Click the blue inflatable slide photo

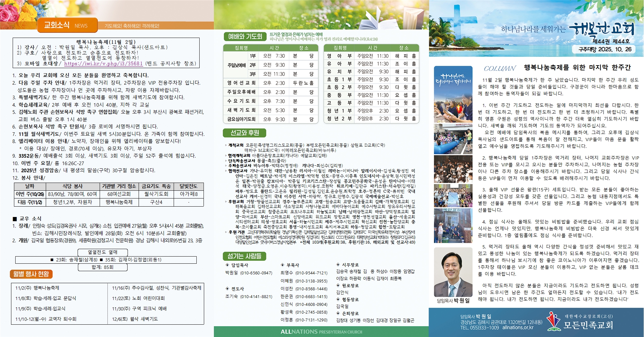click(x=453, y=139)
